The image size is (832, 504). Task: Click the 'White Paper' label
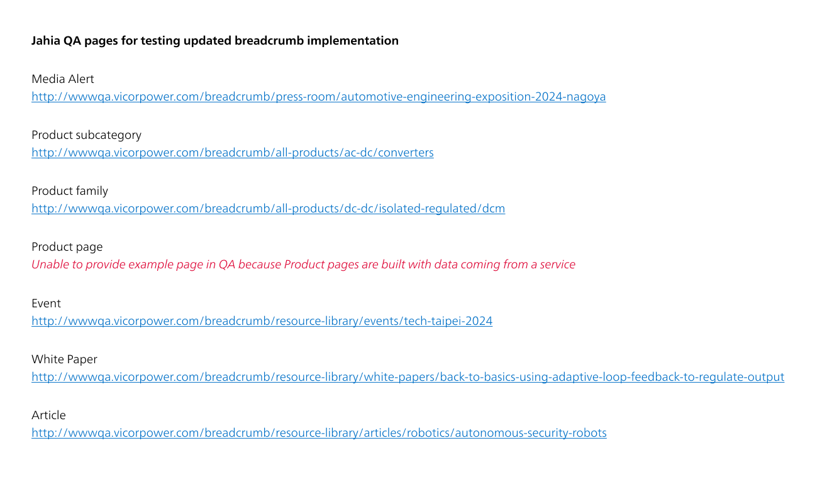coord(65,359)
